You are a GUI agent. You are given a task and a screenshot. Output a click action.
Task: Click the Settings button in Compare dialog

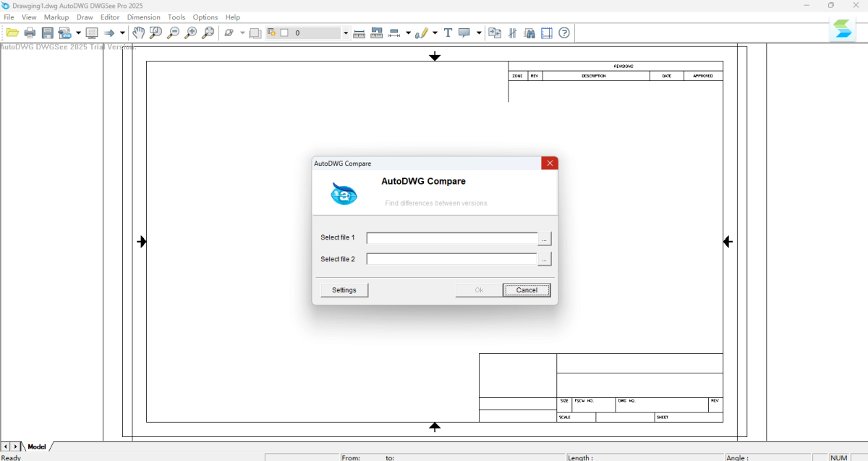(344, 290)
